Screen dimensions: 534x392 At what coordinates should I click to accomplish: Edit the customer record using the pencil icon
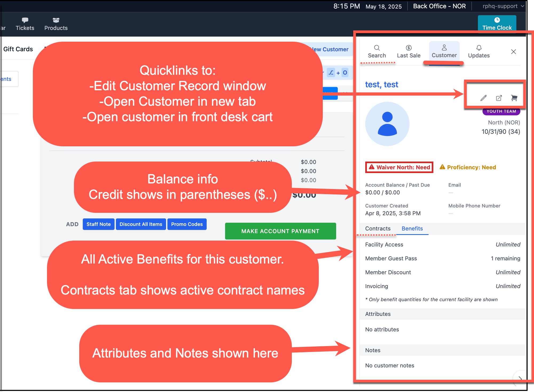pyautogui.click(x=483, y=98)
